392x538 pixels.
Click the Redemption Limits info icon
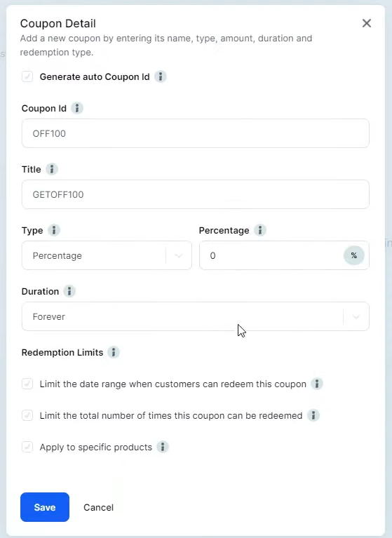[x=113, y=352]
